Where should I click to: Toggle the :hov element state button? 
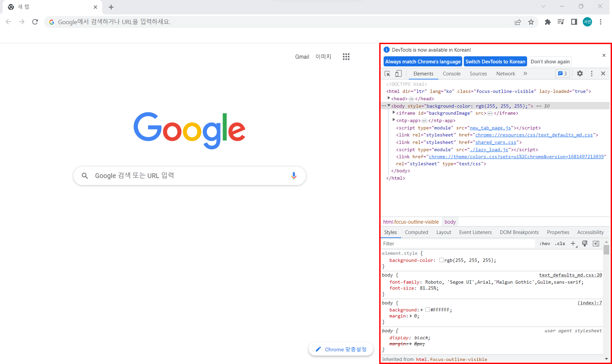tap(544, 243)
